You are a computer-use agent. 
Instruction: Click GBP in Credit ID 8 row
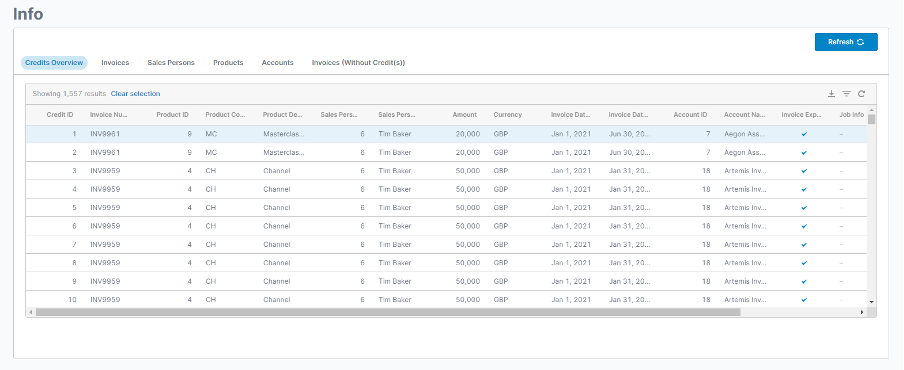pos(500,263)
